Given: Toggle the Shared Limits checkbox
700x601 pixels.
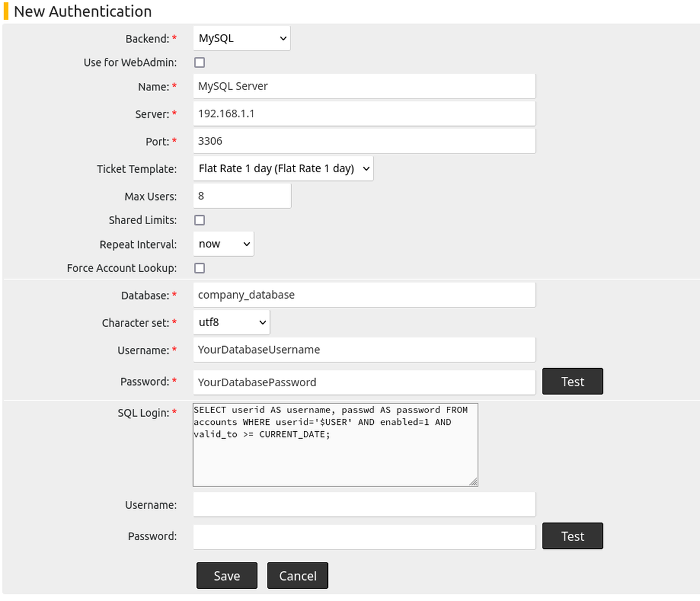Looking at the screenshot, I should (x=199, y=220).
